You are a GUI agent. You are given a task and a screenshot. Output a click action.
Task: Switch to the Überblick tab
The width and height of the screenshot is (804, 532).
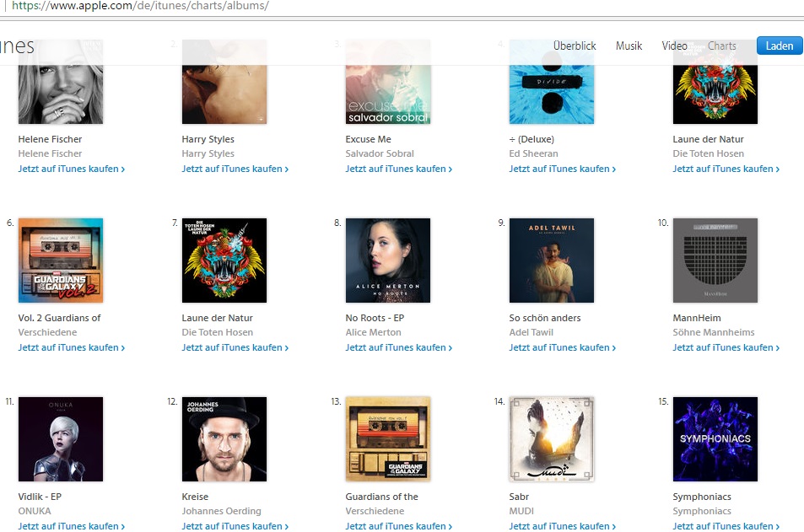tap(575, 46)
